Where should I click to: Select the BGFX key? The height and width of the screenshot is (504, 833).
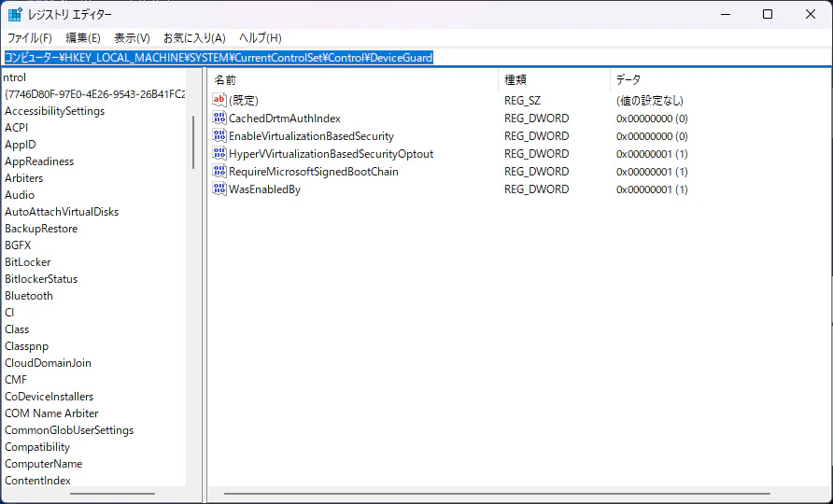pos(18,245)
